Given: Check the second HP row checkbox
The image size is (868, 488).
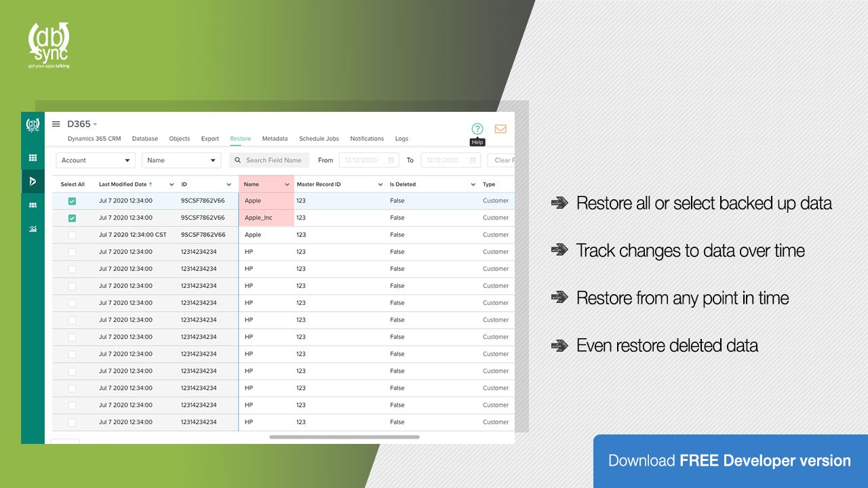Looking at the screenshot, I should coord(72,269).
